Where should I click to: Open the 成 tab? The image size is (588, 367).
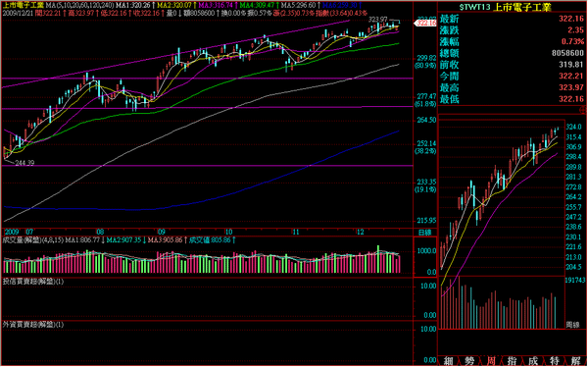[533, 361]
